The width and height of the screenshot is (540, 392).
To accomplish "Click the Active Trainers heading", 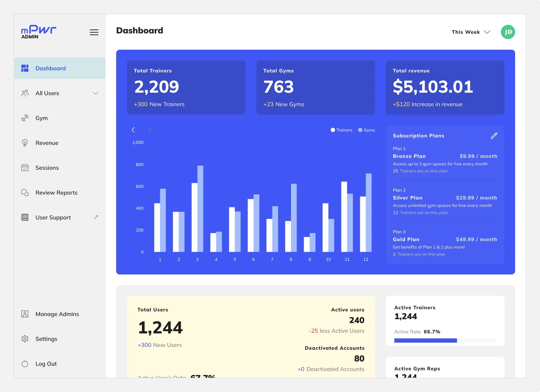I will [415, 307].
